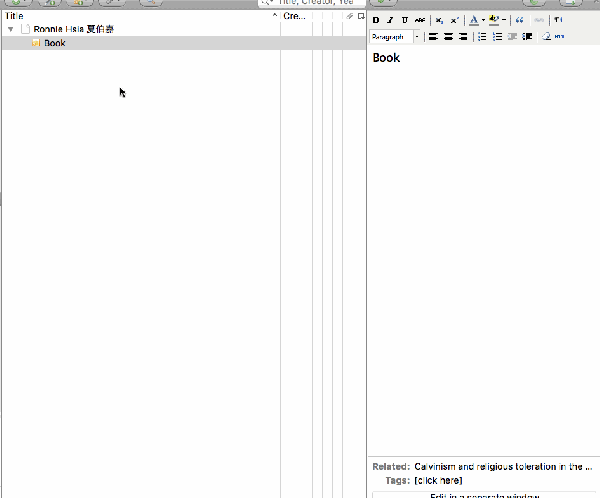This screenshot has height=498, width=600.
Task: Apply subscript formatting
Action: coord(439,20)
